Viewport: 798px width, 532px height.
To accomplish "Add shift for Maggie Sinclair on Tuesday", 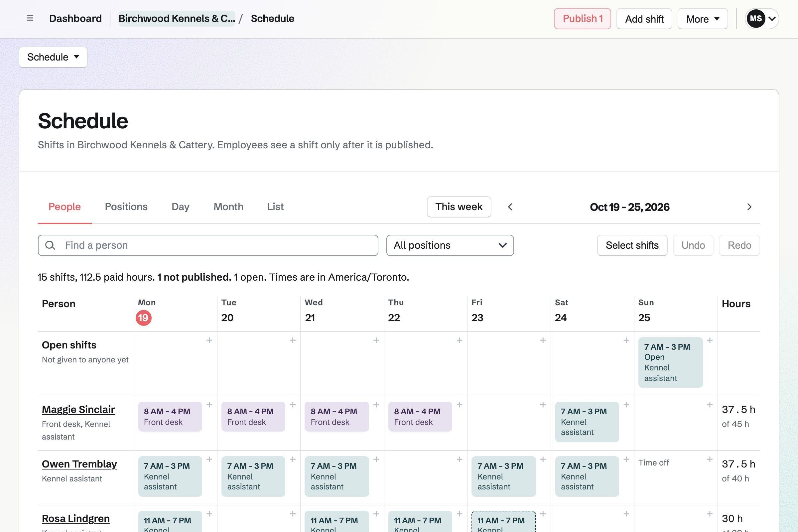I will (x=293, y=405).
